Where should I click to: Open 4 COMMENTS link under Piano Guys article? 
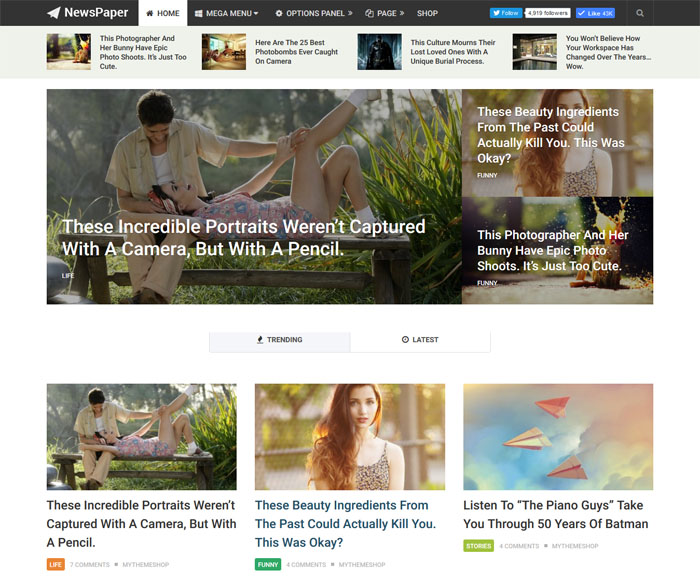(519, 546)
